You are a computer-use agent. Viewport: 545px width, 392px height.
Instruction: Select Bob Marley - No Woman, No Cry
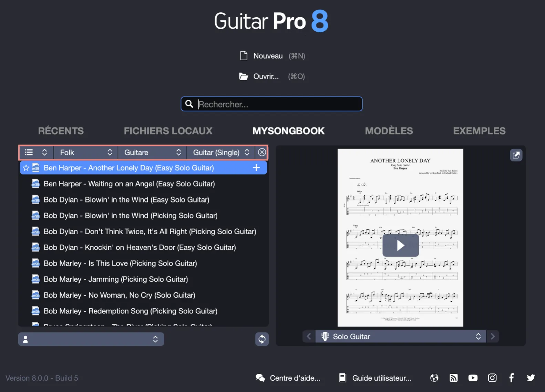(120, 295)
